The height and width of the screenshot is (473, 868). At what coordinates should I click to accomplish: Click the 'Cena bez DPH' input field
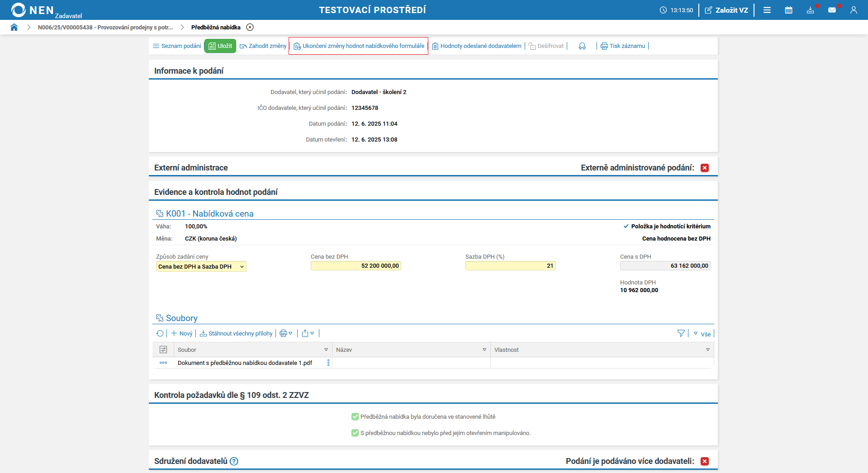[x=356, y=266]
